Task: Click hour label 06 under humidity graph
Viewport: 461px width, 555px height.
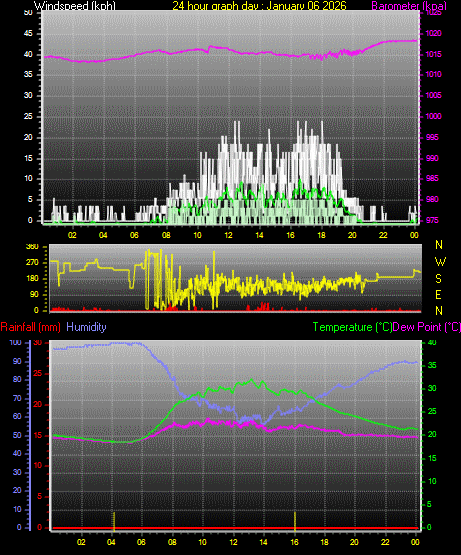Action: [x=141, y=542]
